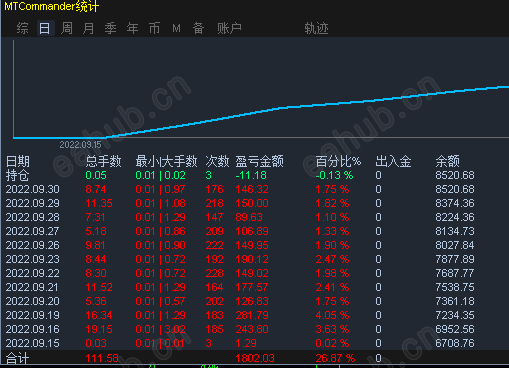The width and height of the screenshot is (509, 368).
Task: Switch to the 季 quarterly tab
Action: click(x=110, y=28)
